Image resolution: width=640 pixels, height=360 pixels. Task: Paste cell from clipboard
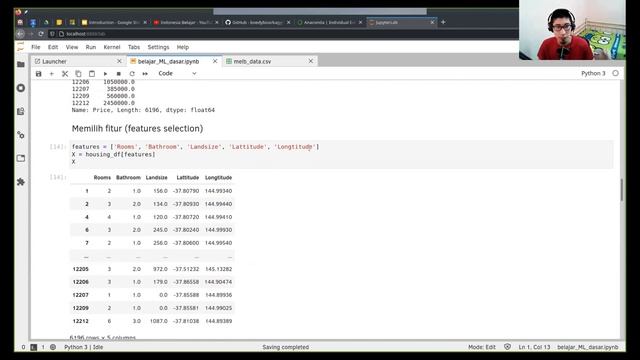[x=92, y=73]
